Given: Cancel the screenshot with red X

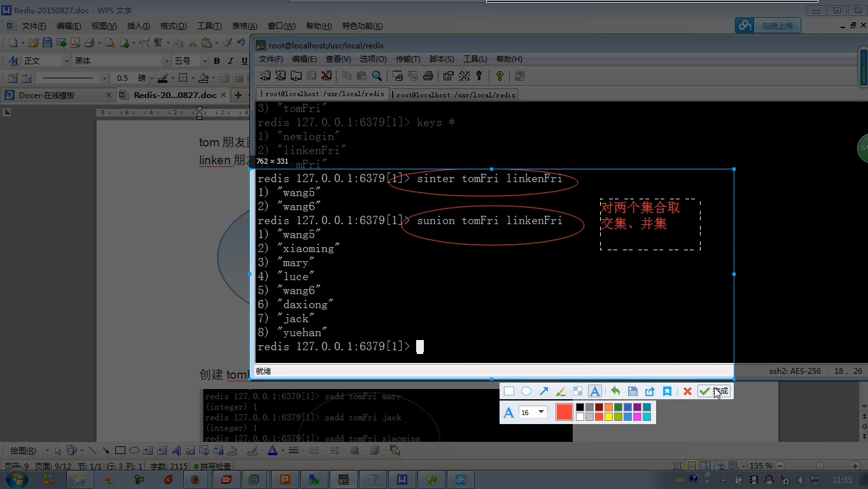Looking at the screenshot, I should 687,392.
